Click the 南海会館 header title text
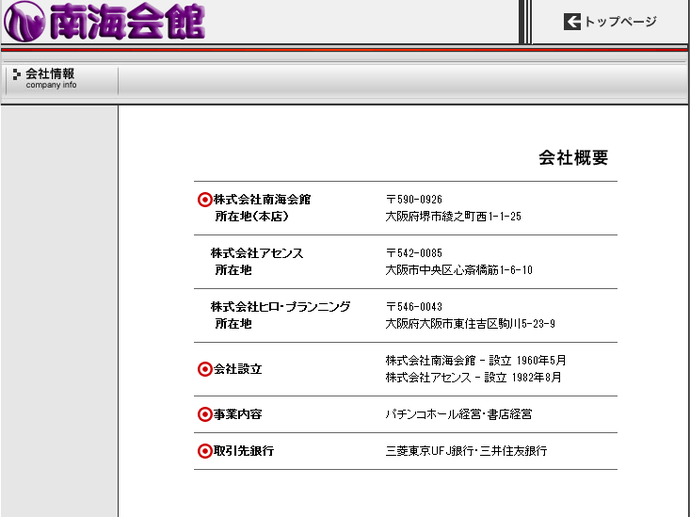Viewport: 690px width, 517px height. [x=127, y=22]
